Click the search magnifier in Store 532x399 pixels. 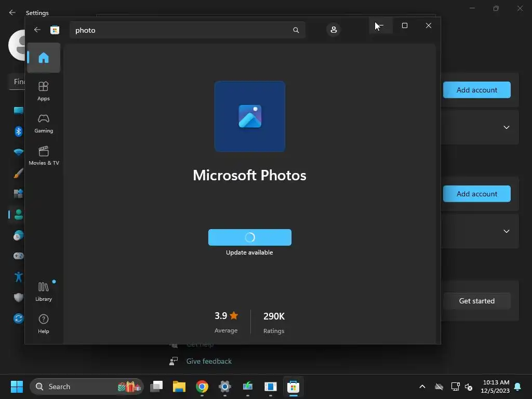point(296,30)
